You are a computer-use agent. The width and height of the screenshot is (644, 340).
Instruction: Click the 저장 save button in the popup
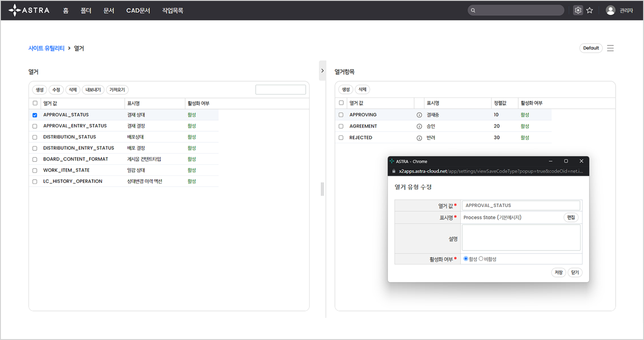[559, 272]
